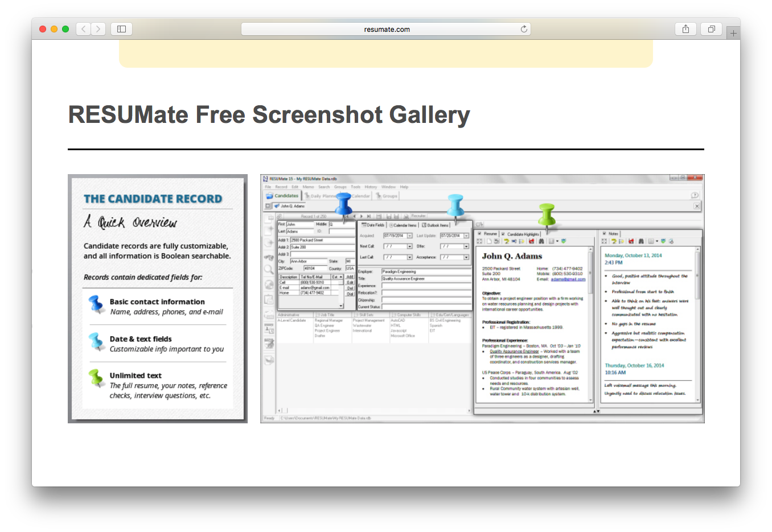Click the 'Thursday, October 16, 2014' note heading
772x532 pixels.
coord(634,365)
